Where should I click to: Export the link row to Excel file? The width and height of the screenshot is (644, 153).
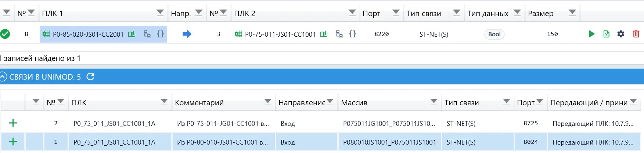pos(607,34)
